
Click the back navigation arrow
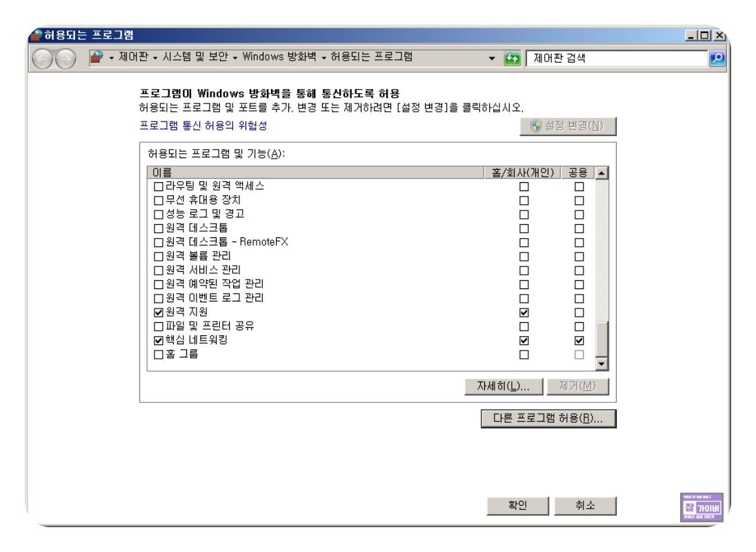tap(42, 59)
